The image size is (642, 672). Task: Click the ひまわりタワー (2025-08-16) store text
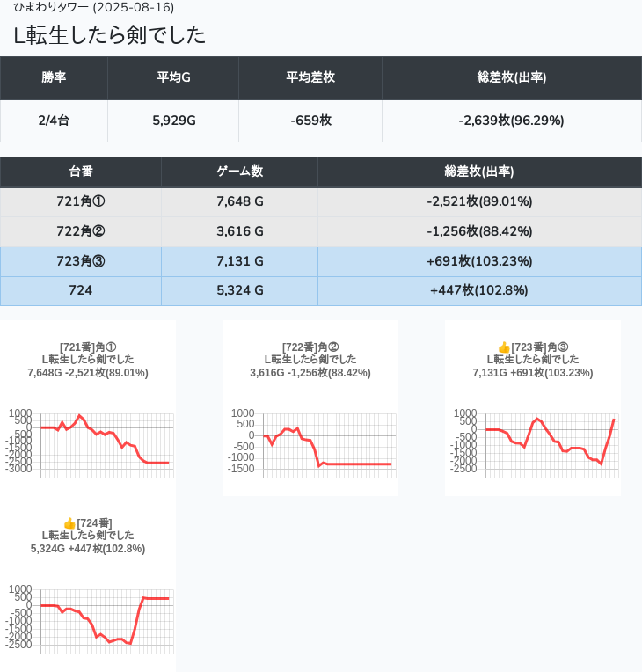(94, 7)
